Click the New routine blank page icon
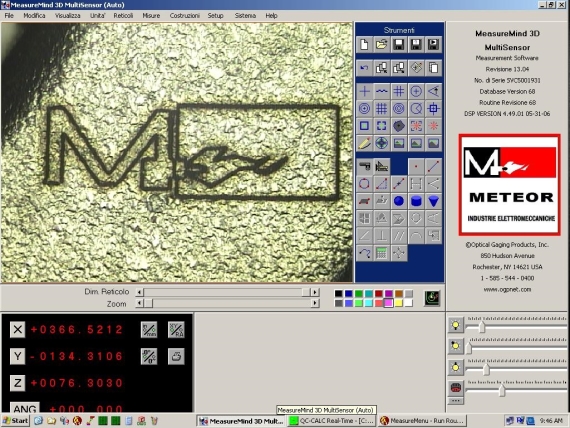The height and width of the screenshot is (428, 570). click(364, 44)
